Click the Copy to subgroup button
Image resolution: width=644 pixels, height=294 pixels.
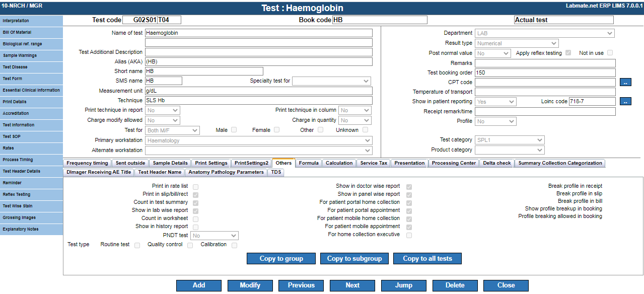pos(354,259)
